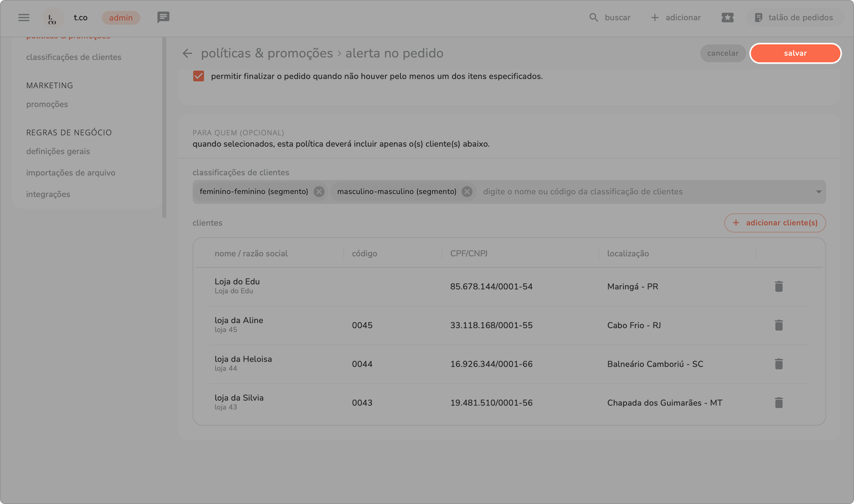
Task: Click the salvar button
Action: tap(795, 53)
